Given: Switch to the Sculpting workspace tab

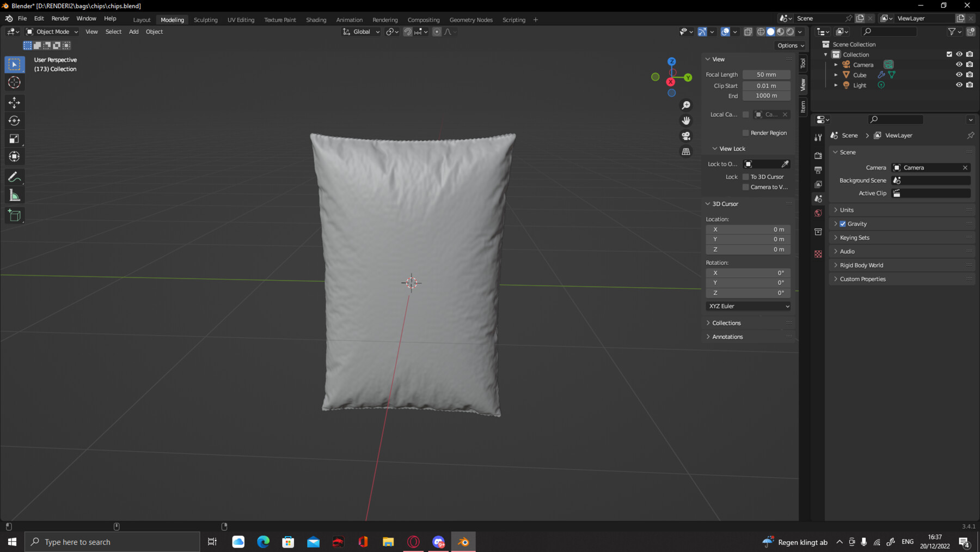Looking at the screenshot, I should point(205,20).
